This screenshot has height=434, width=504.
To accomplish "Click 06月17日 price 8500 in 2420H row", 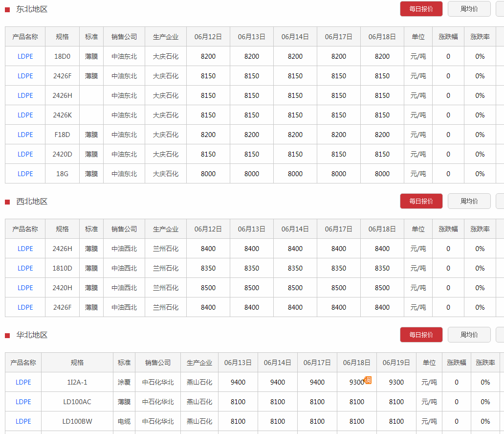I will point(339,288).
